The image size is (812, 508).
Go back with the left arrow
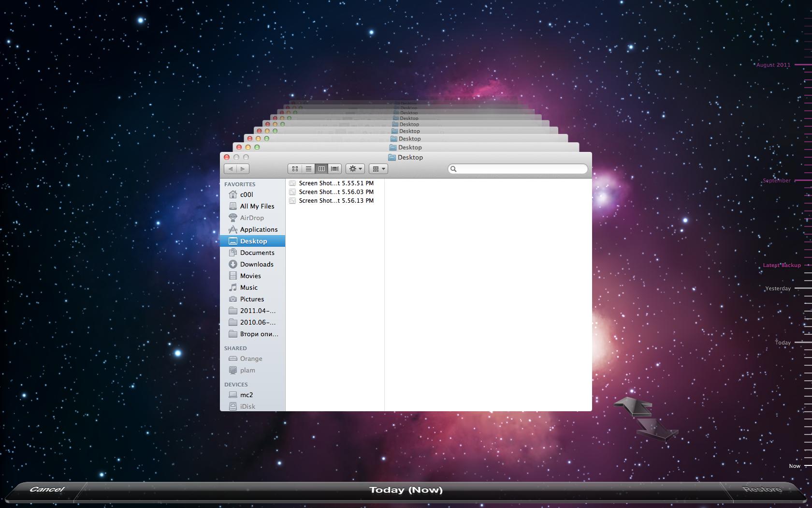pos(231,169)
